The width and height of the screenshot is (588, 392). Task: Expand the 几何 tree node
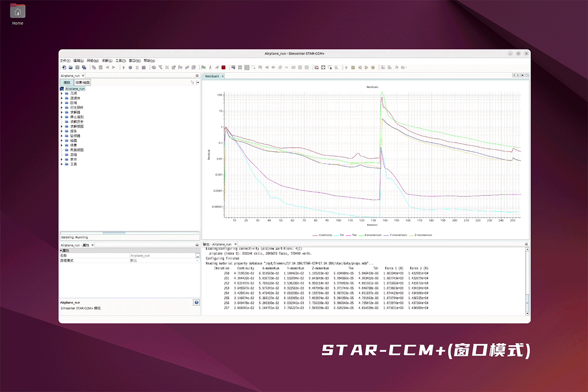tap(62, 93)
